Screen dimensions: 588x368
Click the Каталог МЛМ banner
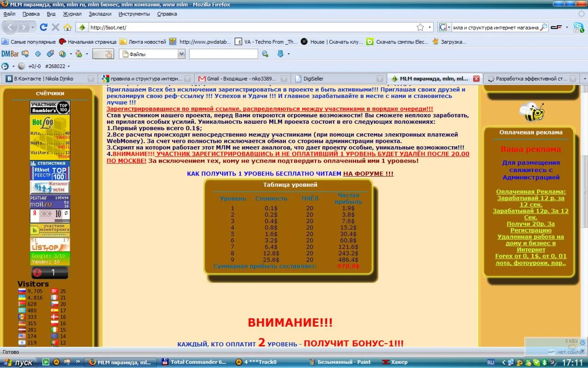point(50,187)
